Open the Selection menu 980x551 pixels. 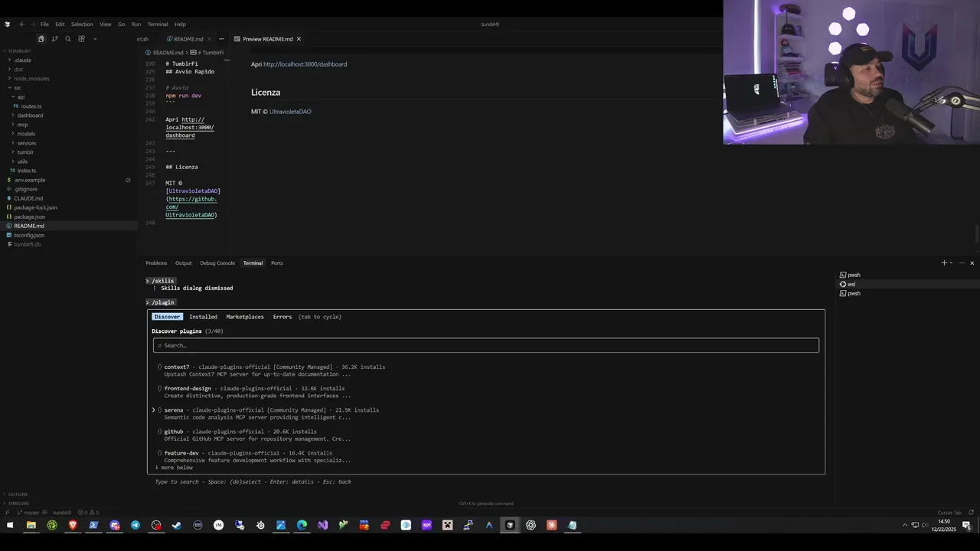[82, 24]
